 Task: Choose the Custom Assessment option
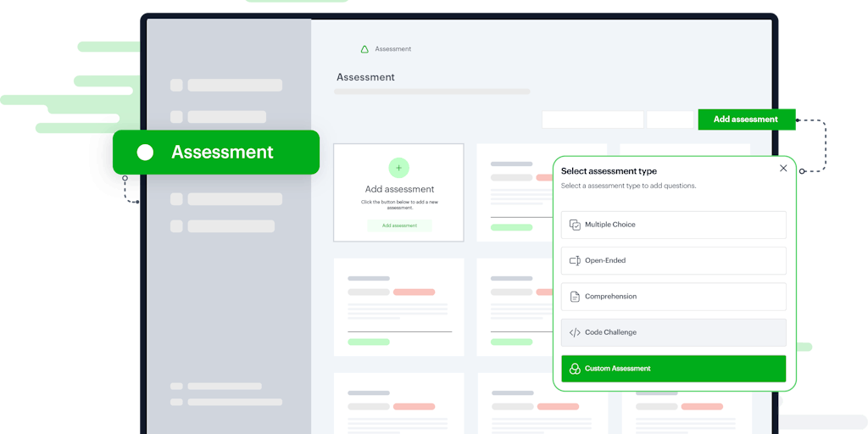coord(673,369)
